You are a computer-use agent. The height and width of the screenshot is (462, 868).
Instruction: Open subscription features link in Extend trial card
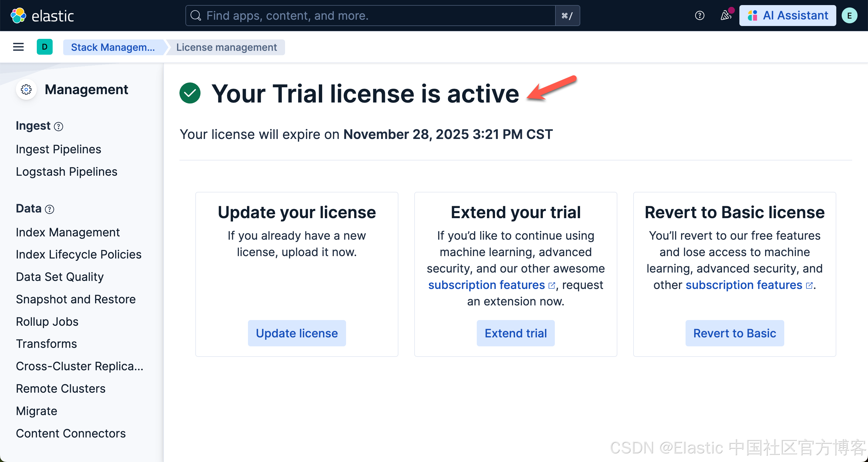[x=487, y=285]
